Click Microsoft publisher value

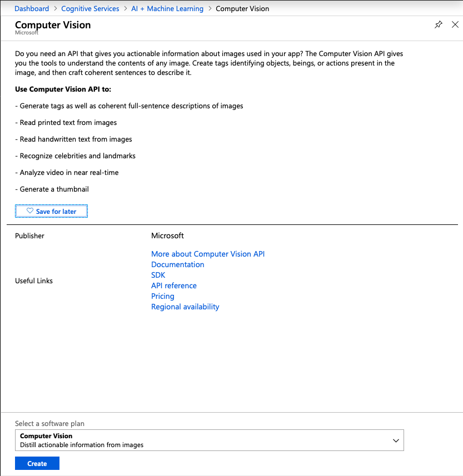(167, 236)
